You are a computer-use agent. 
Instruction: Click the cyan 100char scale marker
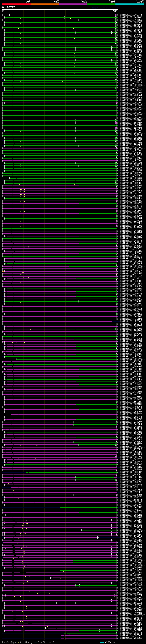[102, 642]
